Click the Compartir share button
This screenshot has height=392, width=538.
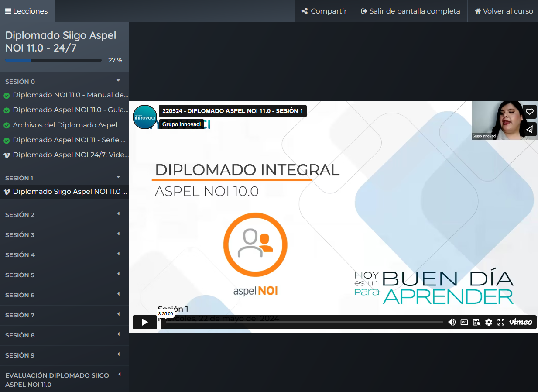324,11
